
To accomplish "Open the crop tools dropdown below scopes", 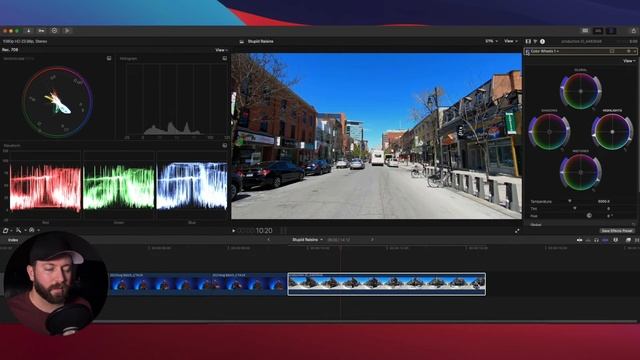I will [x=20, y=231].
